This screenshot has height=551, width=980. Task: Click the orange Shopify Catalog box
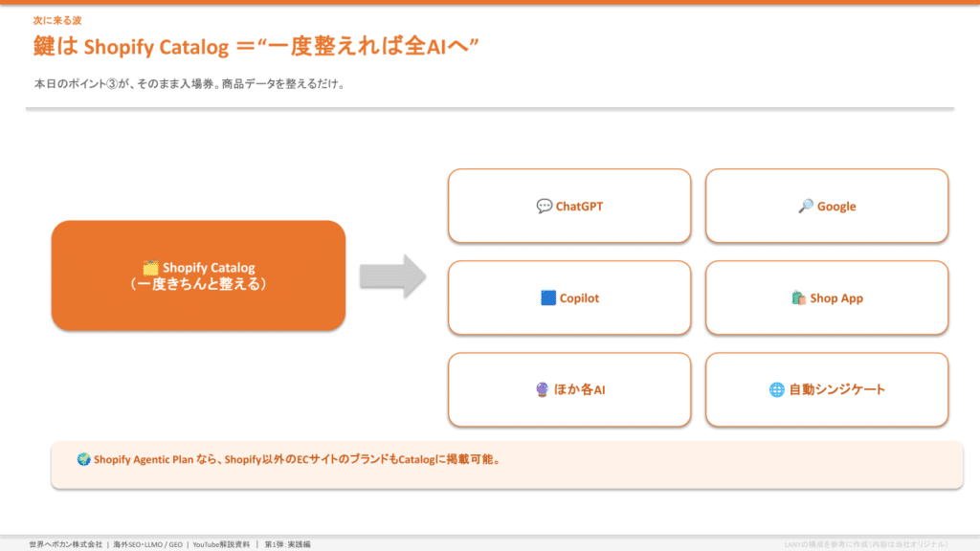(x=198, y=275)
